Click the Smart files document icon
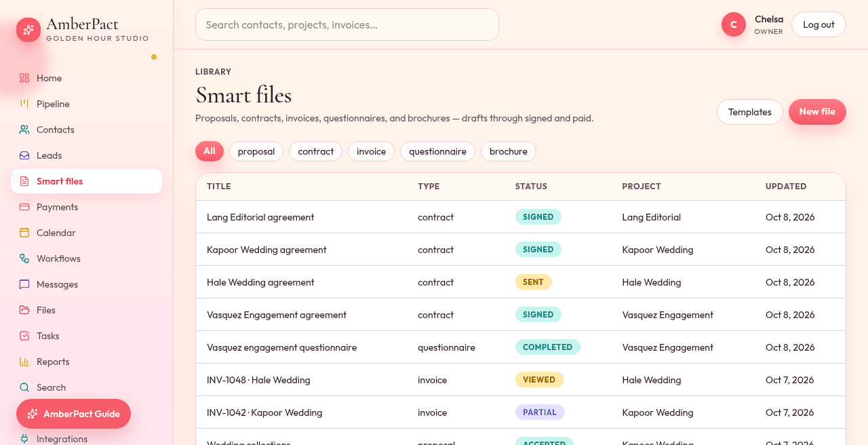868x445 pixels. click(24, 181)
